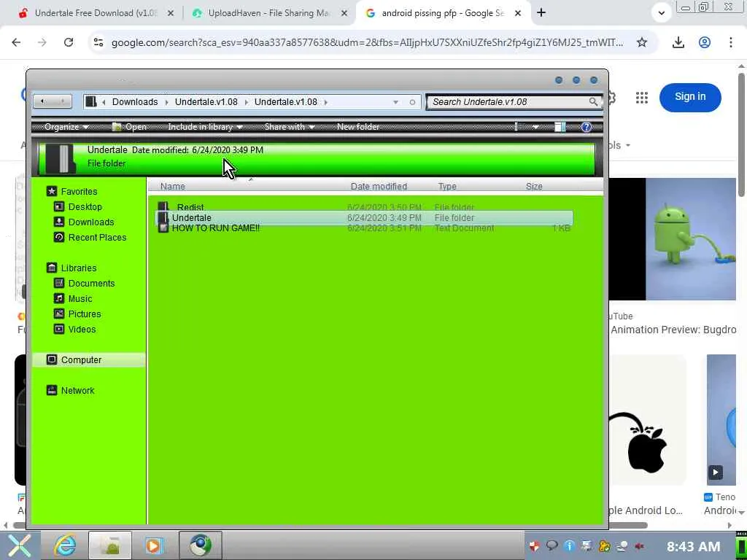Go forward using Explorer's forward arrow
The image size is (747, 560).
tap(63, 101)
